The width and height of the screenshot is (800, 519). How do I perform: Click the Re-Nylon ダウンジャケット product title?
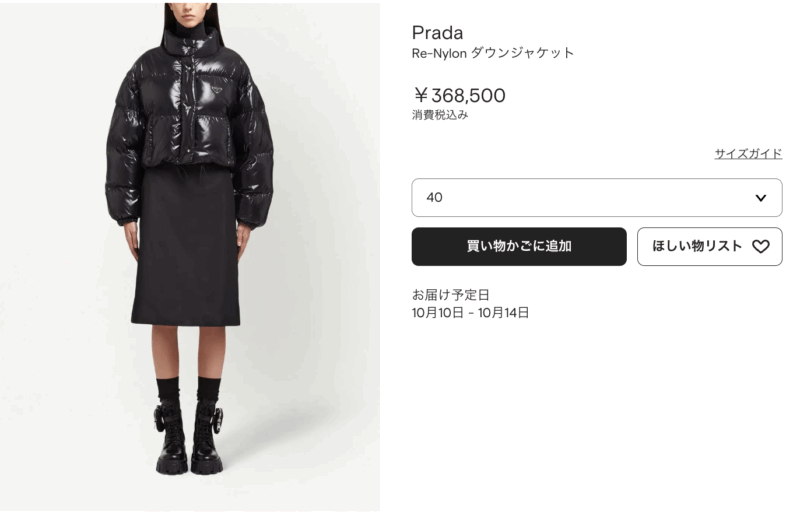point(493,53)
